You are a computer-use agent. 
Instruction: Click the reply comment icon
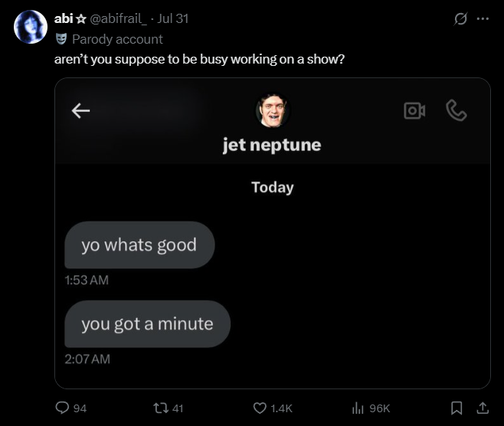click(x=62, y=408)
